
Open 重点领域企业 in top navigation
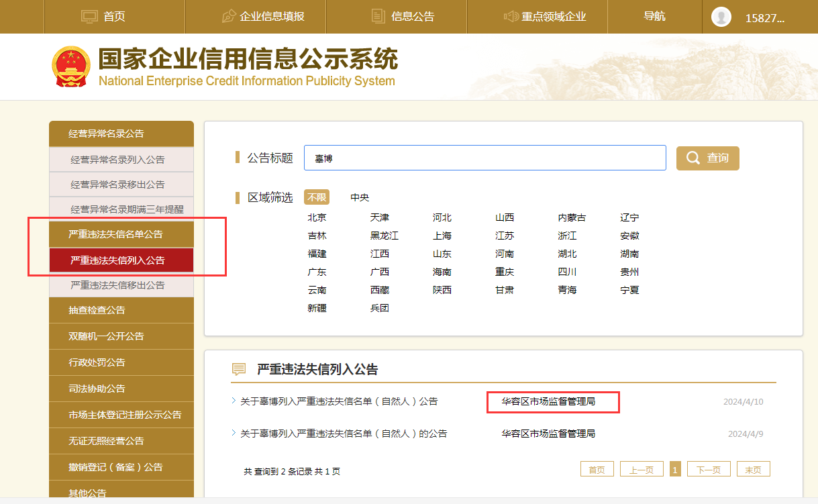point(545,16)
